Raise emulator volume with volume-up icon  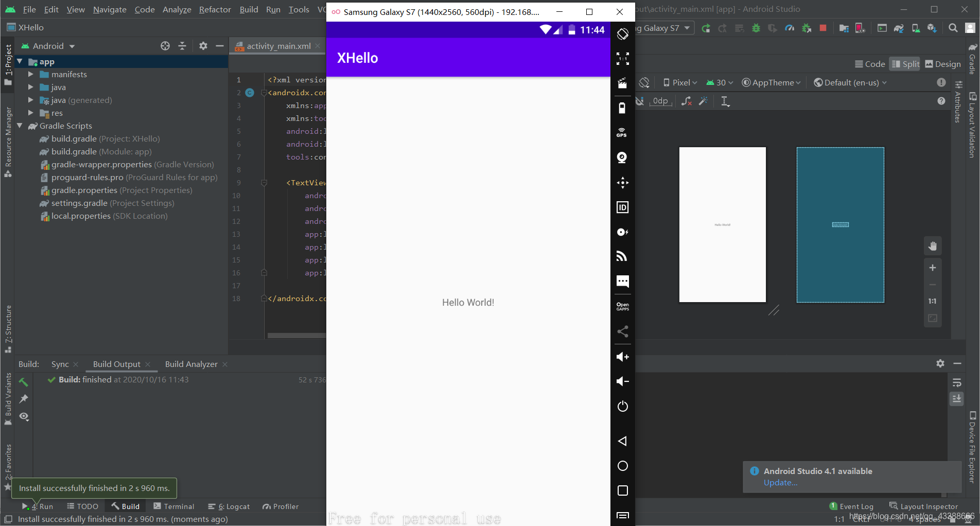point(623,357)
